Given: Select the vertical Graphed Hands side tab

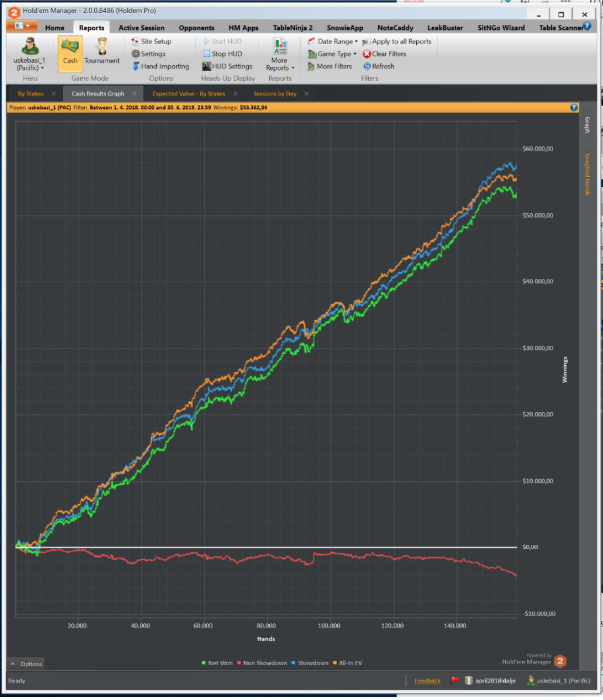Looking at the screenshot, I should [587, 174].
